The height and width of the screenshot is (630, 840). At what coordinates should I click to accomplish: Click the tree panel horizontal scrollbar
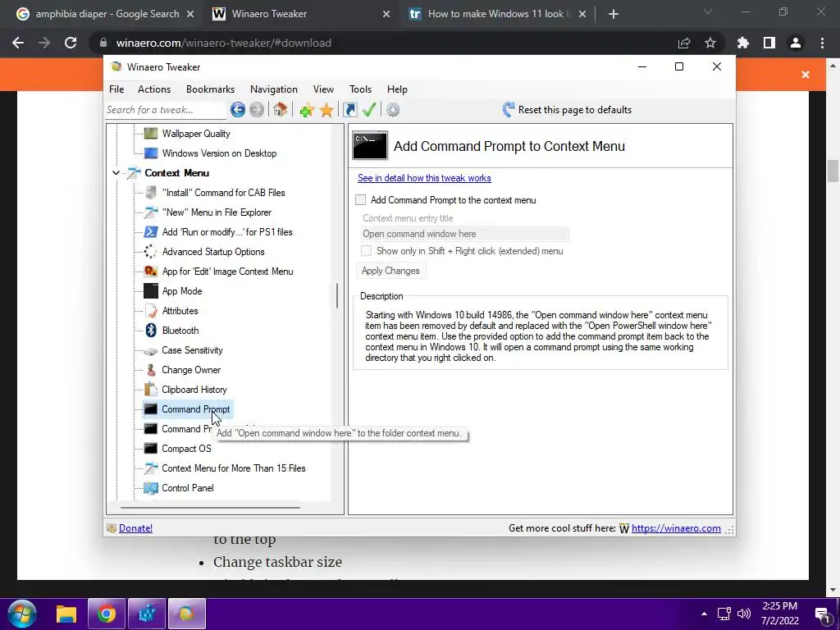click(210, 507)
